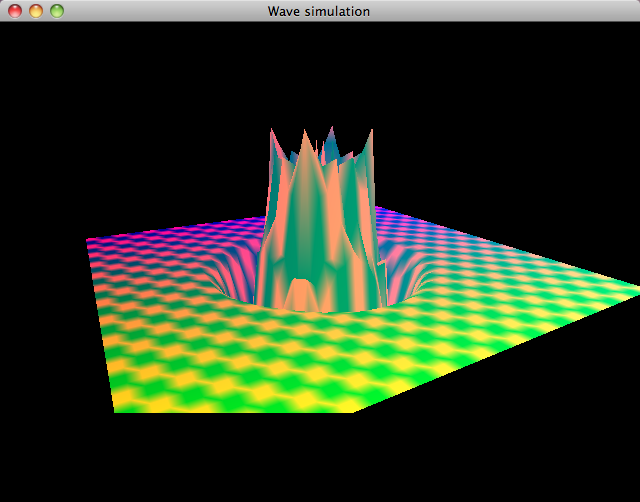
Task: Close the Wave simulation window
Action: [14, 11]
